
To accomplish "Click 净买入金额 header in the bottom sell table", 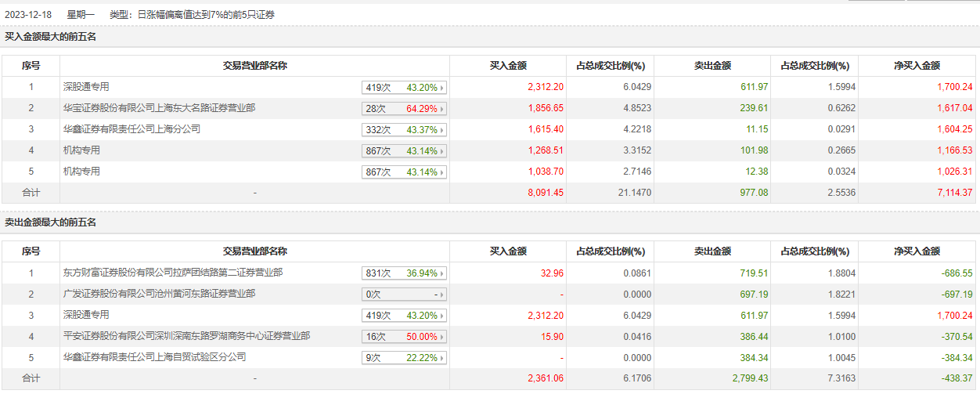I will (x=917, y=251).
